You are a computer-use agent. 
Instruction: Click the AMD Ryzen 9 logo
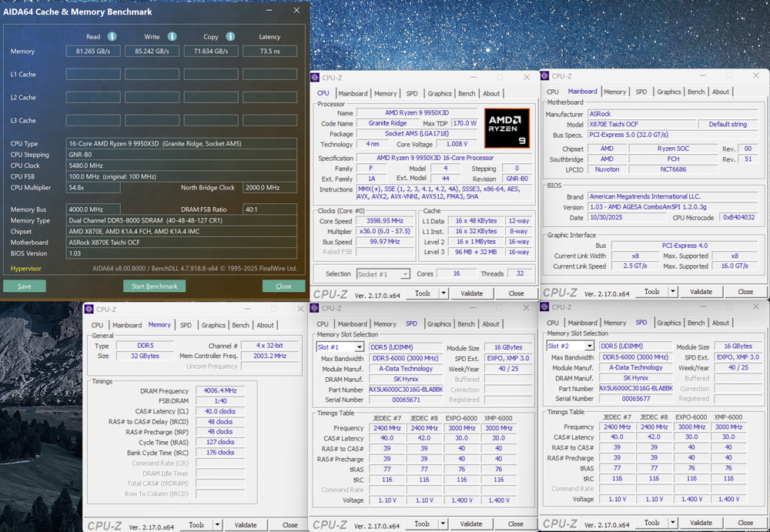pyautogui.click(x=507, y=128)
